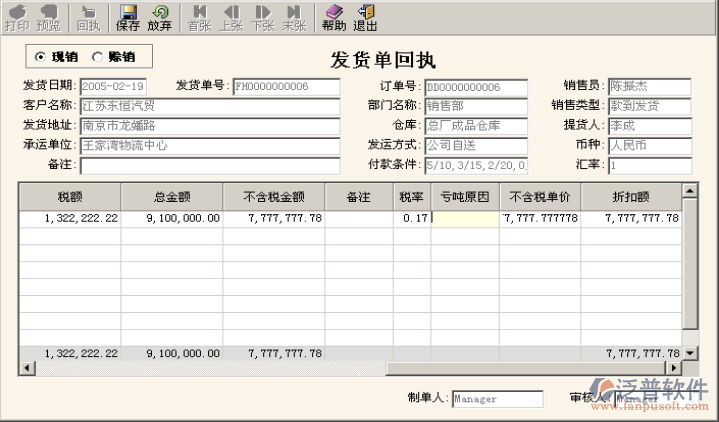Go to previous record with 上张
Viewport: 719px width, 422px height.
[x=231, y=17]
